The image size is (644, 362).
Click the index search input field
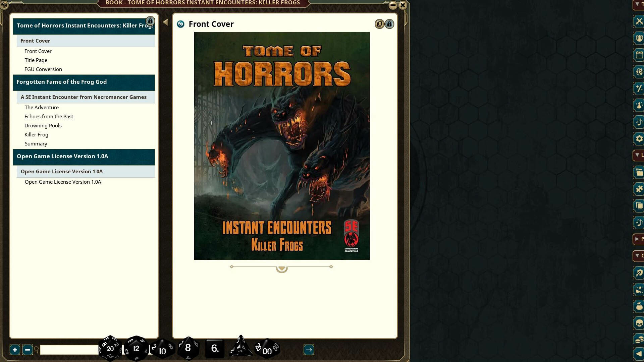tap(69, 350)
